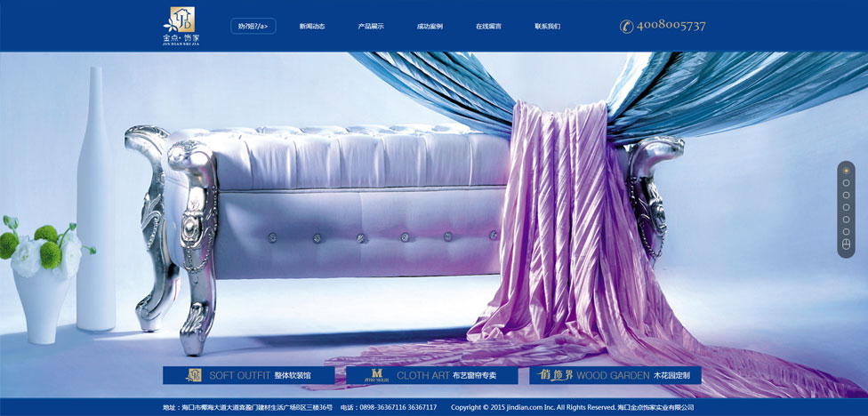Open the 成功案例 navigation item
This screenshot has height=416, width=868.
430,27
